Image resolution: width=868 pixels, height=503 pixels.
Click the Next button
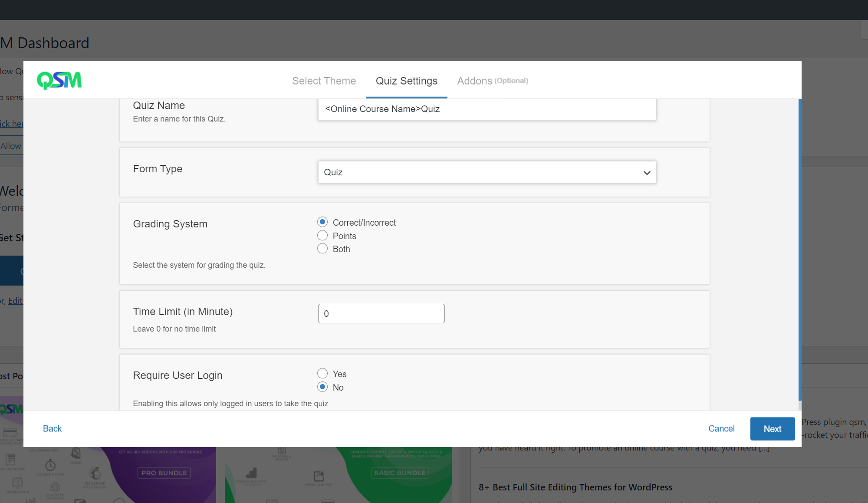click(x=772, y=428)
